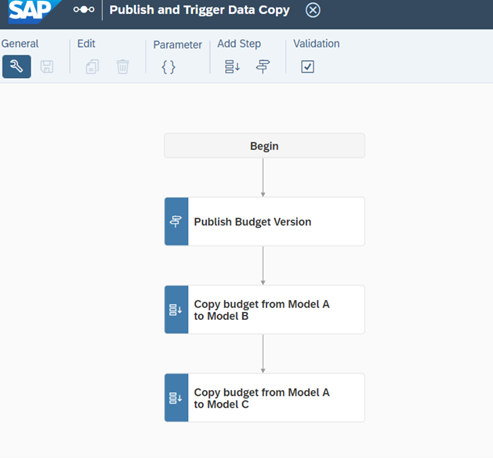Click the SAP logo

point(33,11)
